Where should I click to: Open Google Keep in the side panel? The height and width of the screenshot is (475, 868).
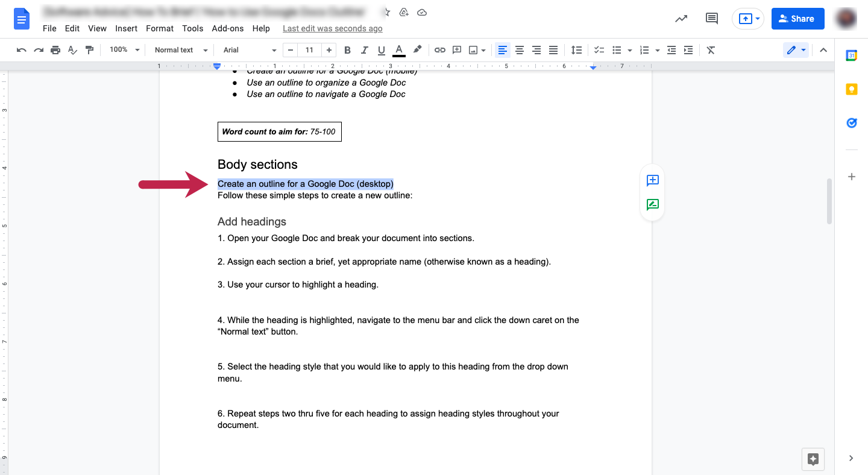tap(851, 89)
